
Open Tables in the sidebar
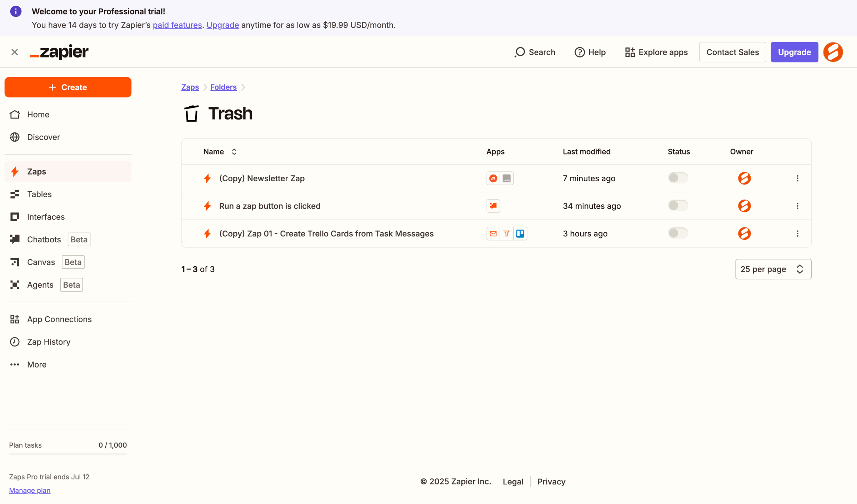(x=68, y=194)
